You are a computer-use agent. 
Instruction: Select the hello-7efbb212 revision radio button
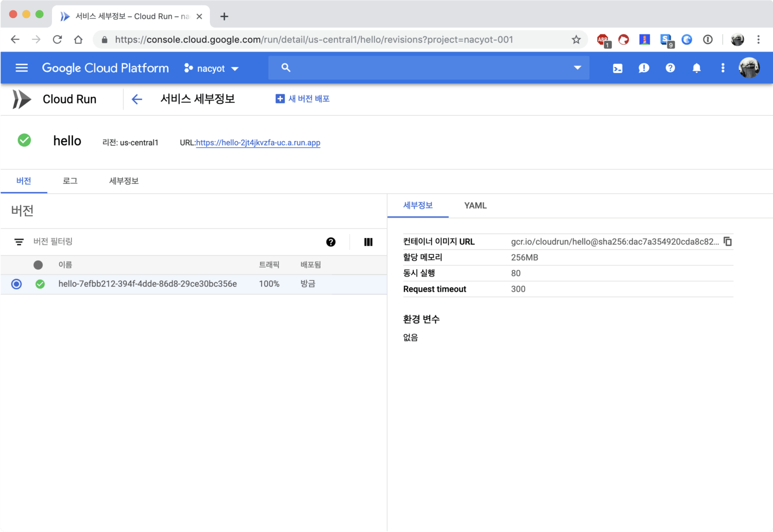(16, 284)
